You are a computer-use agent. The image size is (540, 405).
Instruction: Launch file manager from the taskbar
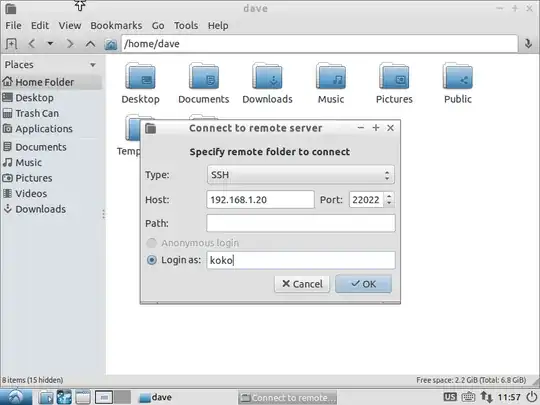click(46, 397)
